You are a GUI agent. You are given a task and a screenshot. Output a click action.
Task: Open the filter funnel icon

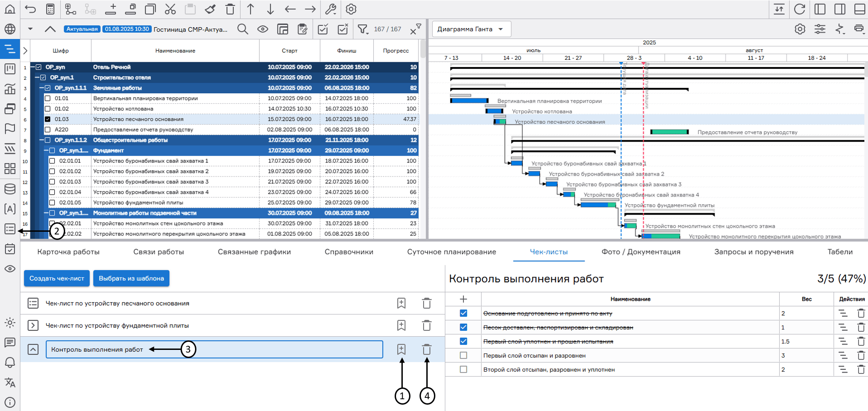(x=362, y=29)
